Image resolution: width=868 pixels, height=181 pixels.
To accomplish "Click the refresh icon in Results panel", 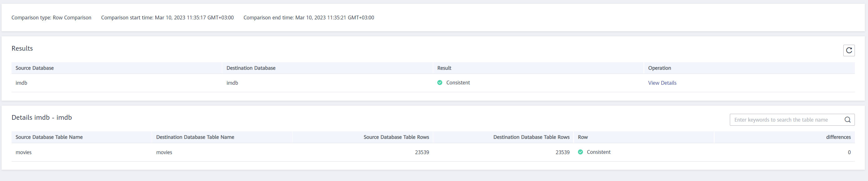I will [849, 51].
